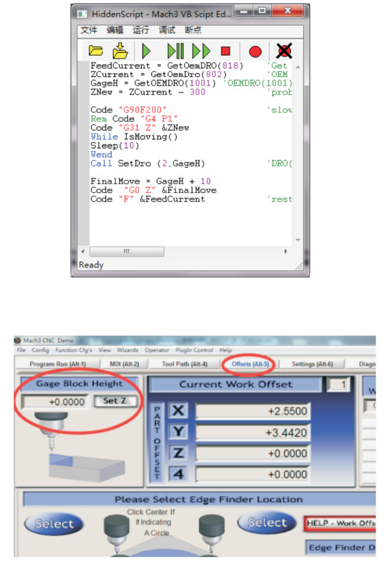Click the Open File folder icon
This screenshot has height=570, width=392.
coord(96,51)
